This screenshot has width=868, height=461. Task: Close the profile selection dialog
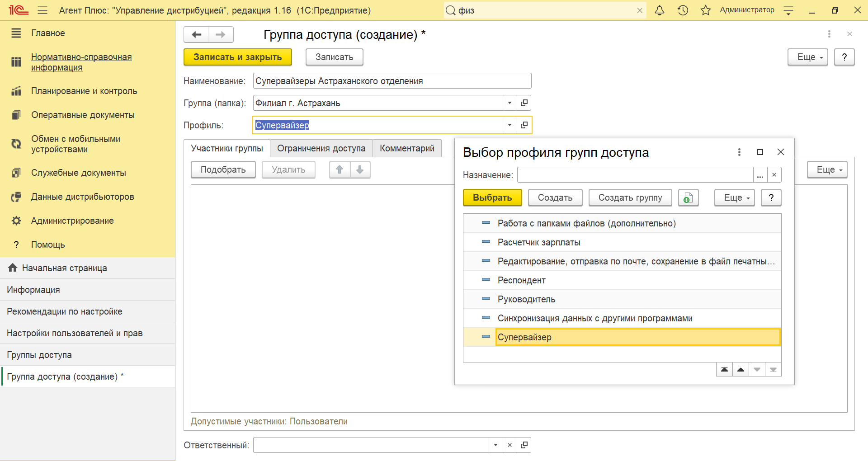click(x=781, y=152)
